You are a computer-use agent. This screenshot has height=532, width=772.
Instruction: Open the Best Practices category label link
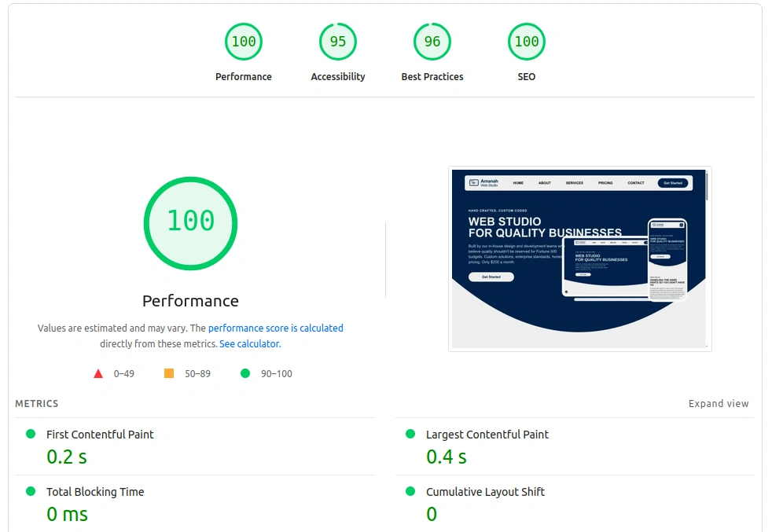click(x=432, y=77)
